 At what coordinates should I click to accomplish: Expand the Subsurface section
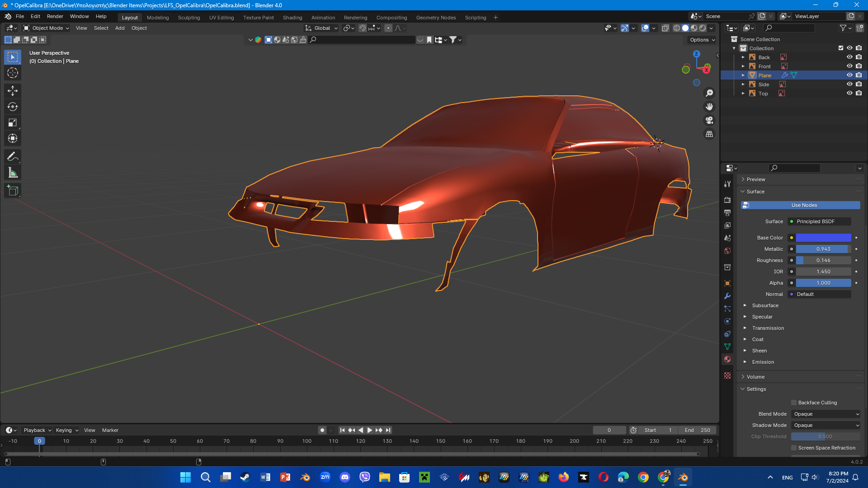pos(765,305)
